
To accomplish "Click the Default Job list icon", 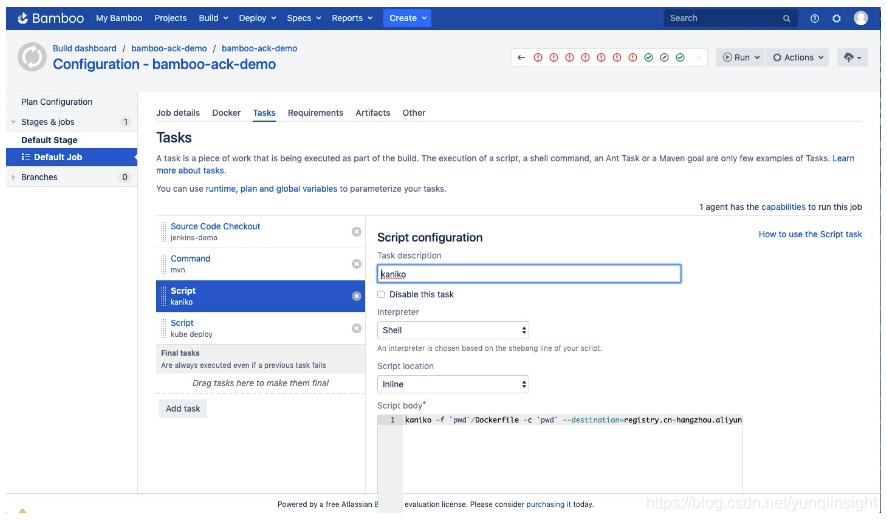I will [25, 157].
